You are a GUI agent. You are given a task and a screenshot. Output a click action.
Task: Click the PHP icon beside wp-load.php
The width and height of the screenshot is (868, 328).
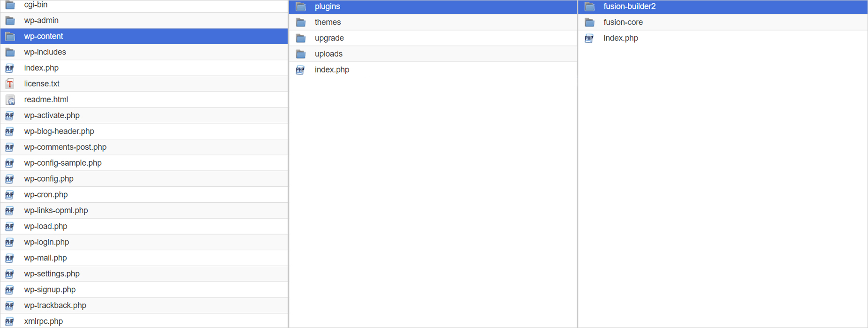point(9,227)
